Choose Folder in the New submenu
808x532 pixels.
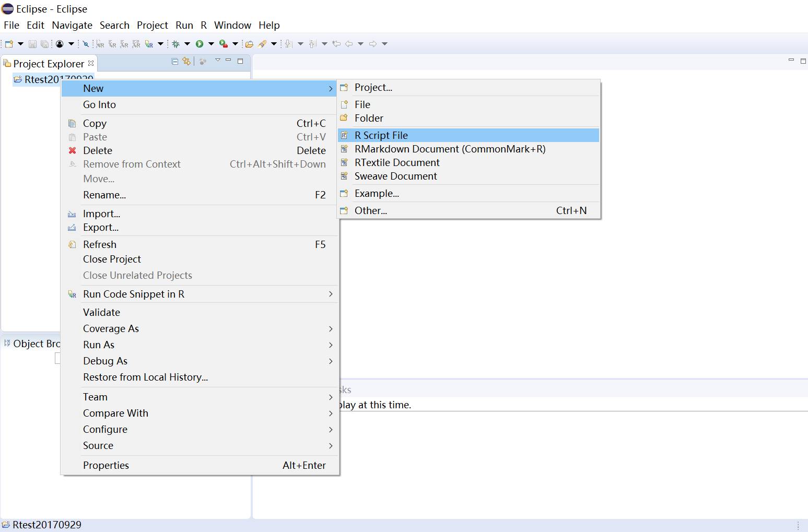(x=469, y=118)
